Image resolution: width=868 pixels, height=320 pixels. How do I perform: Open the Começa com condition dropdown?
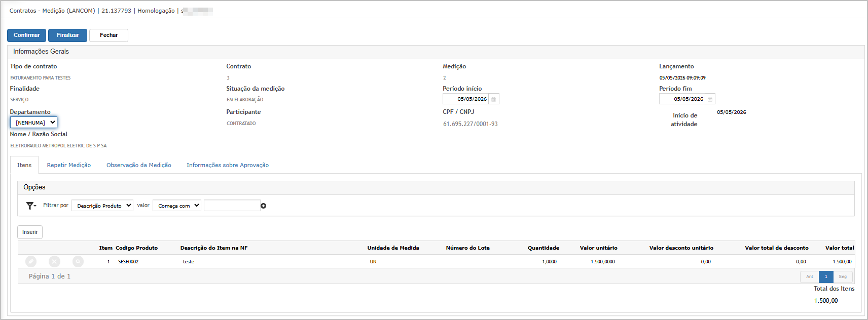tap(177, 206)
